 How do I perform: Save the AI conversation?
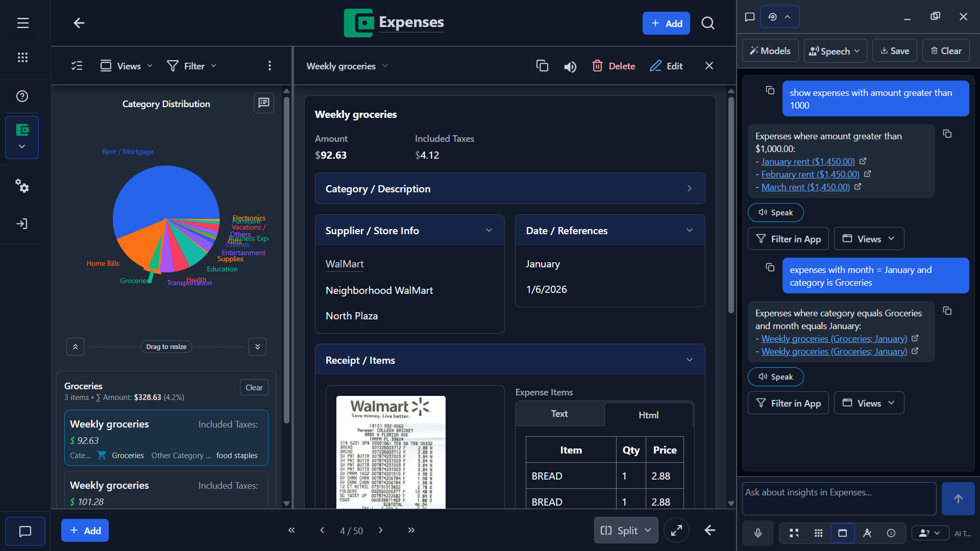[x=894, y=51]
